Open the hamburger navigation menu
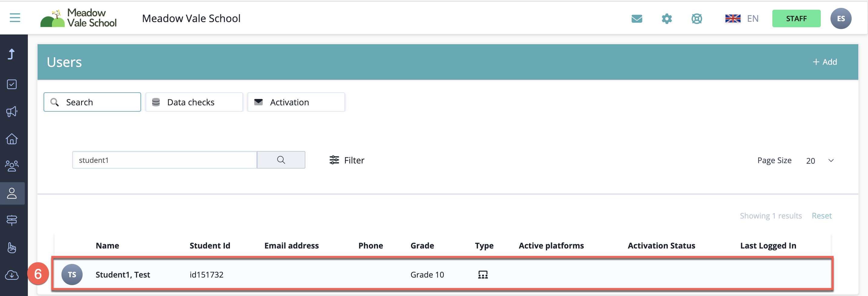This screenshot has width=868, height=296. pyautogui.click(x=15, y=18)
